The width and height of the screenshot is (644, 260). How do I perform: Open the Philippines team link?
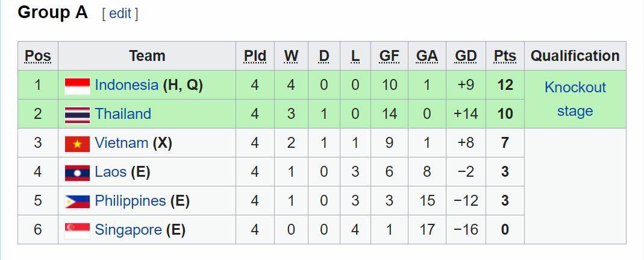[x=130, y=201]
